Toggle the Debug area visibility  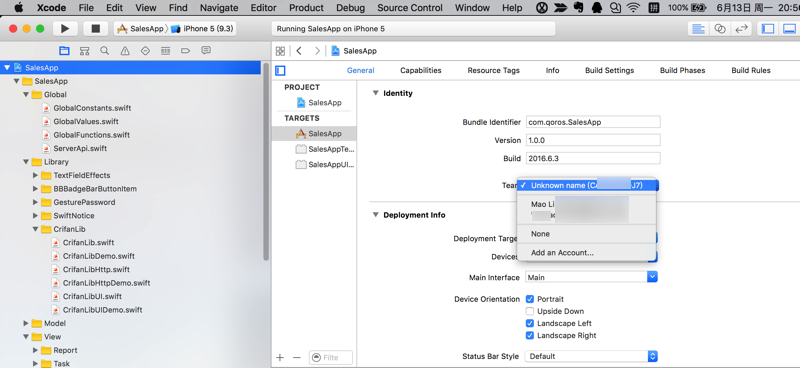(789, 29)
